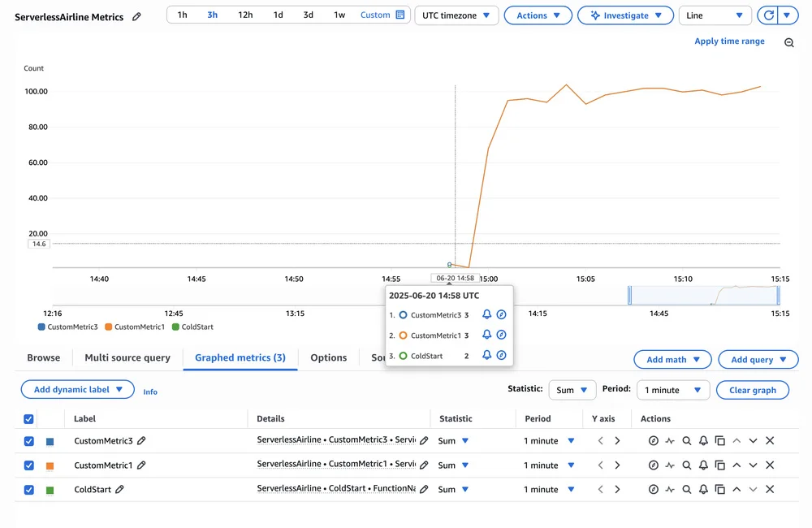Viewport: 812px width, 528px height.
Task: Open the Options tab
Action: coord(328,357)
